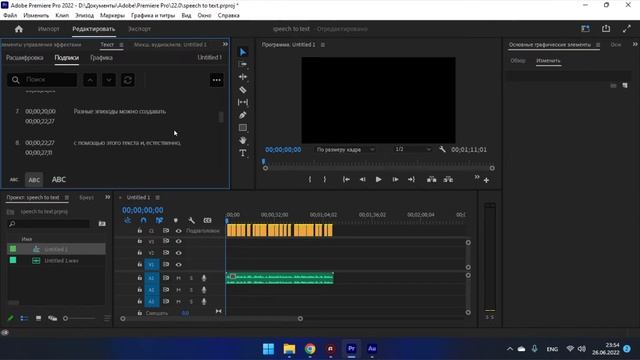Click the Quick Export share icon

pyautogui.click(x=606, y=29)
